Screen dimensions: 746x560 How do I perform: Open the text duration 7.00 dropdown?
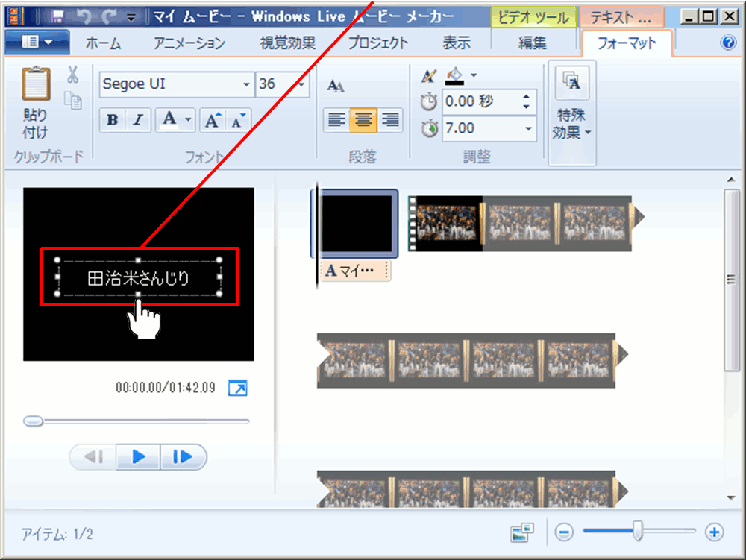pos(528,128)
